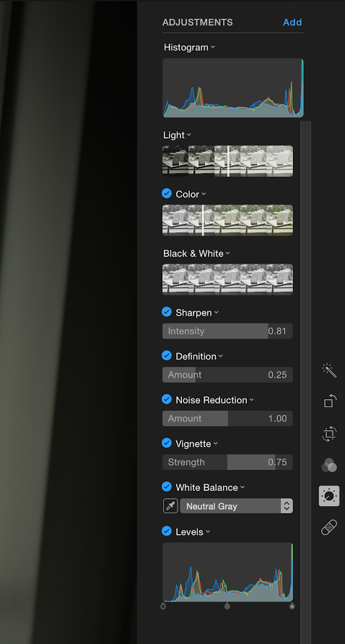Pick the White Balance eyedropper

(x=170, y=506)
